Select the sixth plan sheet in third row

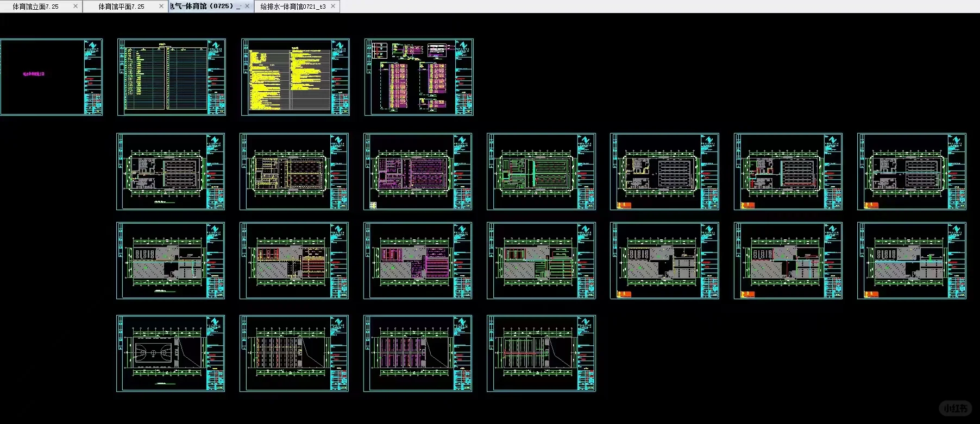click(788, 261)
